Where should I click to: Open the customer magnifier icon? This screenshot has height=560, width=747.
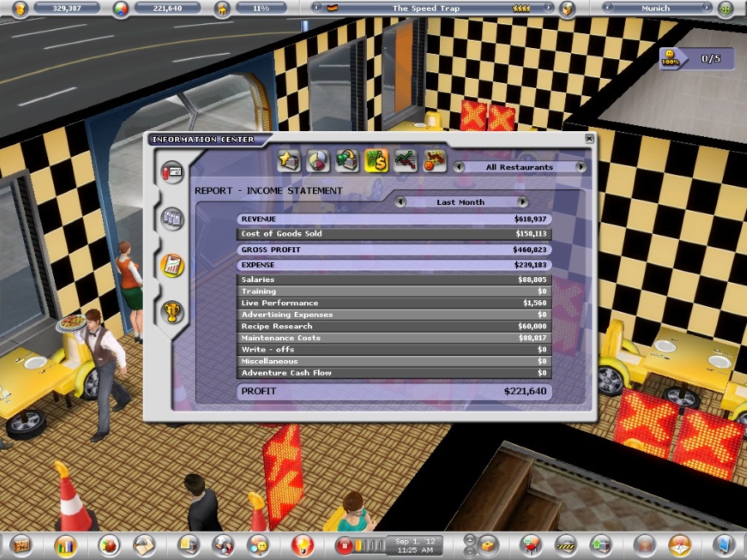(x=258, y=545)
